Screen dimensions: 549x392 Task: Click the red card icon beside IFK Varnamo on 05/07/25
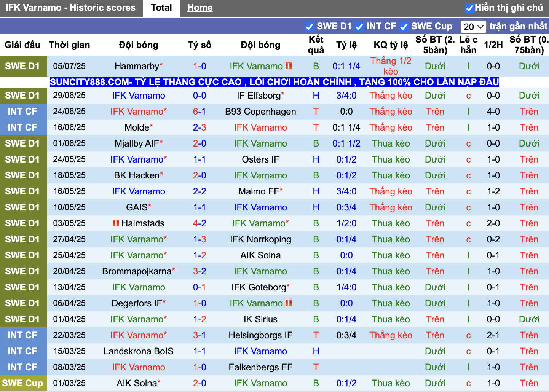point(289,66)
